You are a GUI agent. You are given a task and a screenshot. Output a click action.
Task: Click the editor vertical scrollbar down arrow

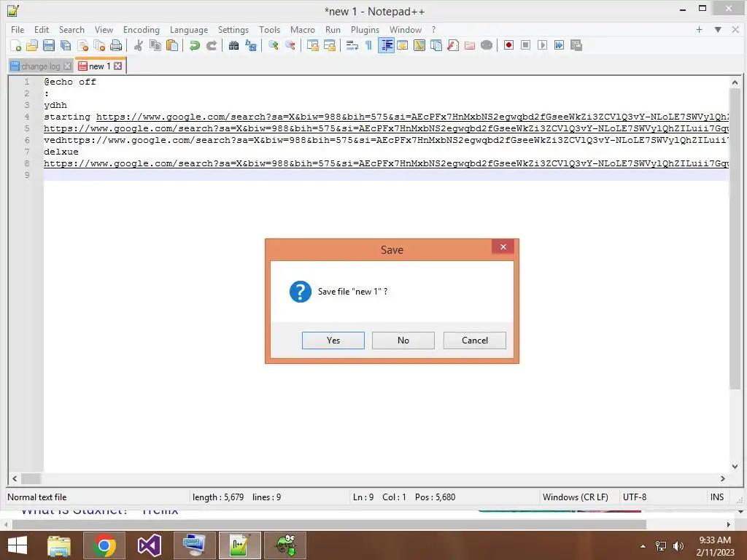click(x=735, y=466)
